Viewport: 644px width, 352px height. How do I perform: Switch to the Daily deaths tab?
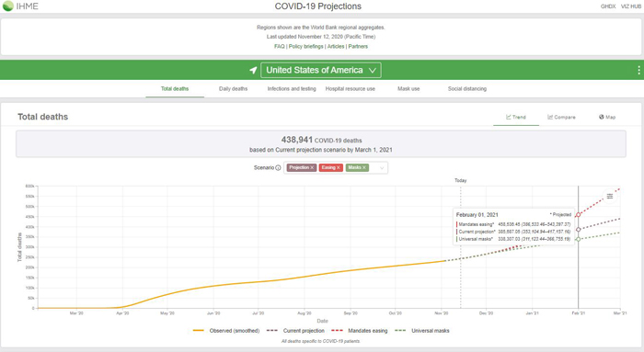click(233, 88)
